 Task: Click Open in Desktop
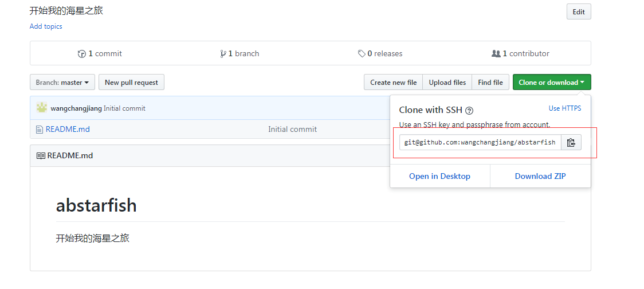pyautogui.click(x=440, y=176)
